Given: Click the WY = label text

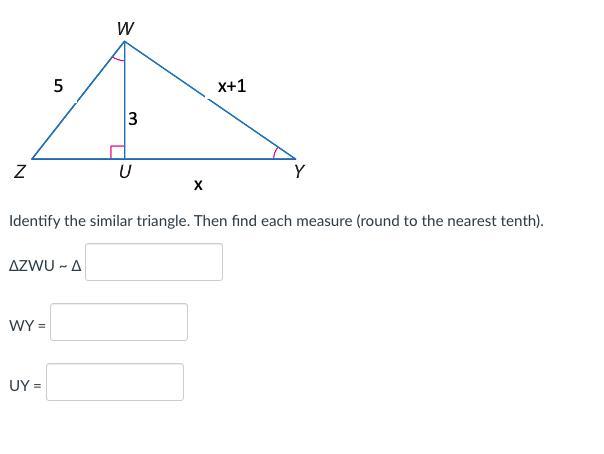Looking at the screenshot, I should click(27, 326).
